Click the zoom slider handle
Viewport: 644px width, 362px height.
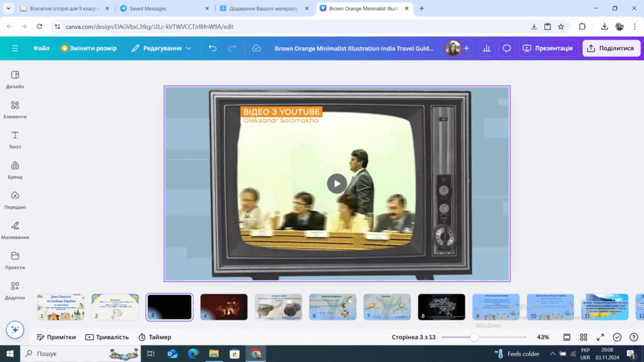point(474,337)
